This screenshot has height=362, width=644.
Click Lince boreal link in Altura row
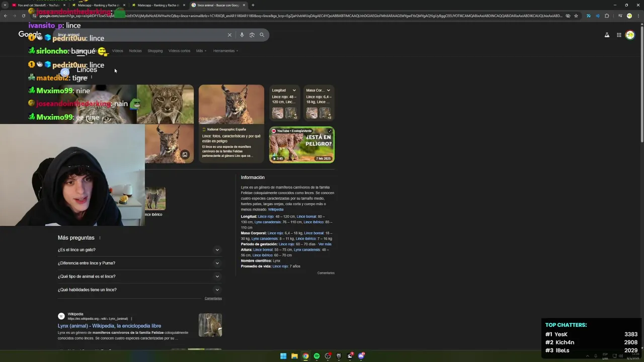coord(263,249)
